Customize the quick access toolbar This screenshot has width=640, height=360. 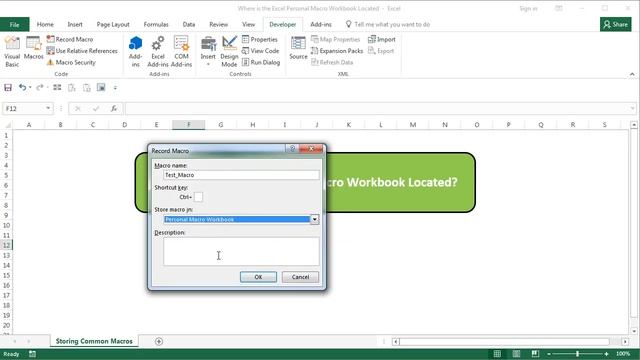(115, 87)
